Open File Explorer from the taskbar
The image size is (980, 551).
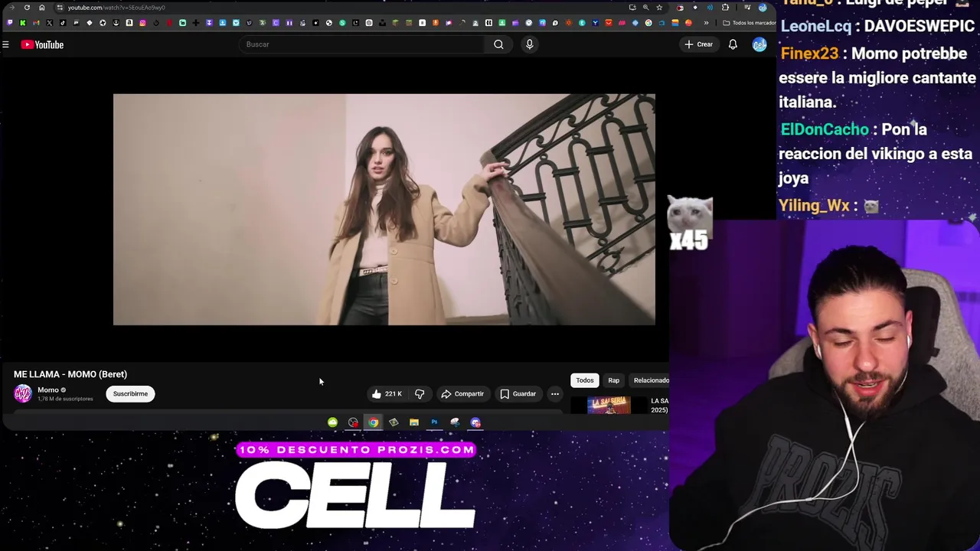[x=414, y=422]
